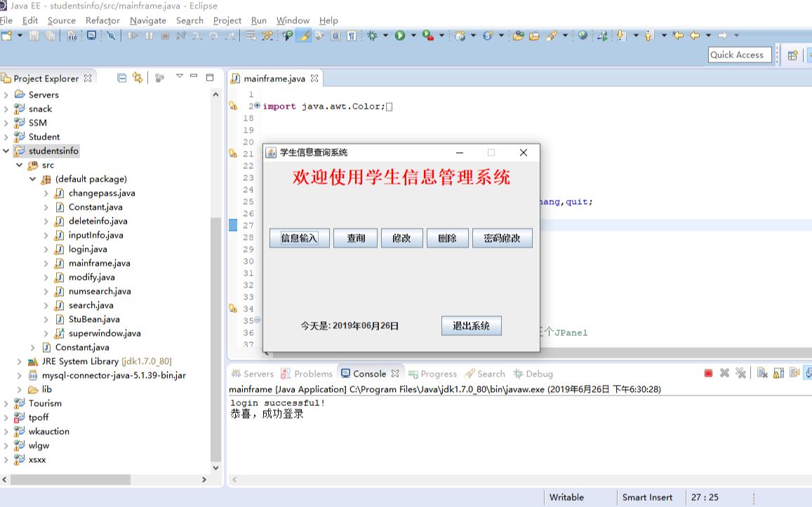812x507 pixels.
Task: Expand the import declaration on line 2
Action: 256,106
